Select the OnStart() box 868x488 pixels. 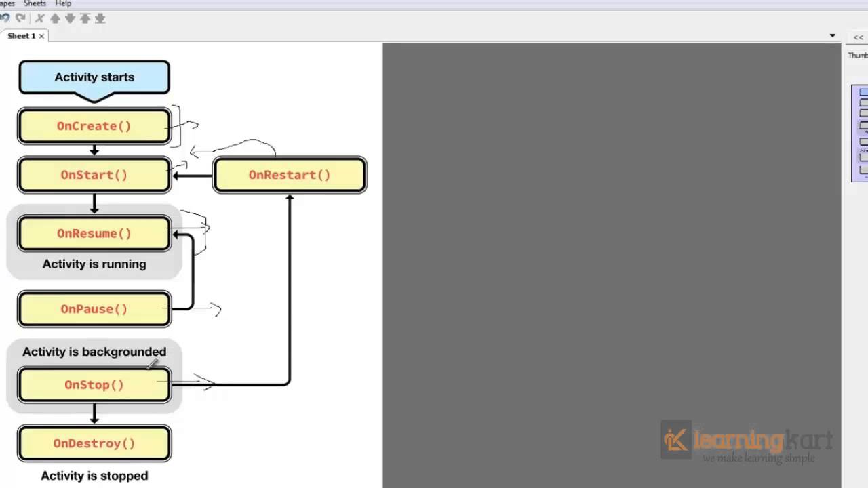click(94, 175)
